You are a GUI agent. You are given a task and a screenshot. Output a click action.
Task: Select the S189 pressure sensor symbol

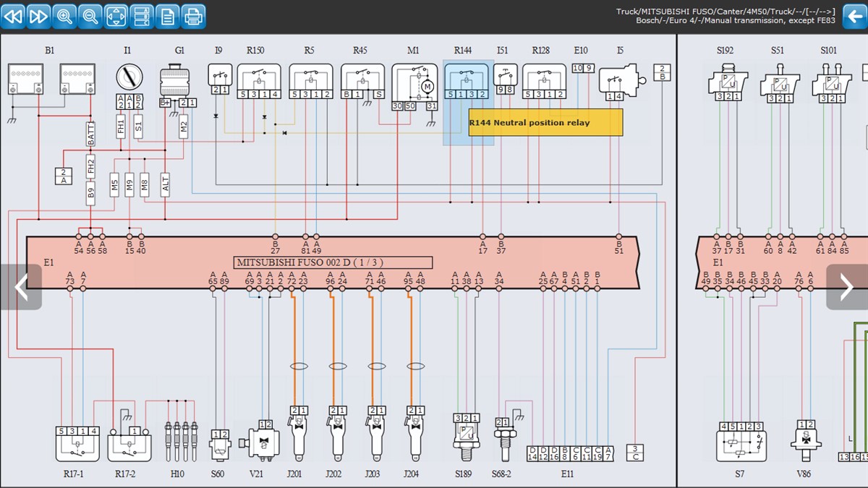pos(467,437)
